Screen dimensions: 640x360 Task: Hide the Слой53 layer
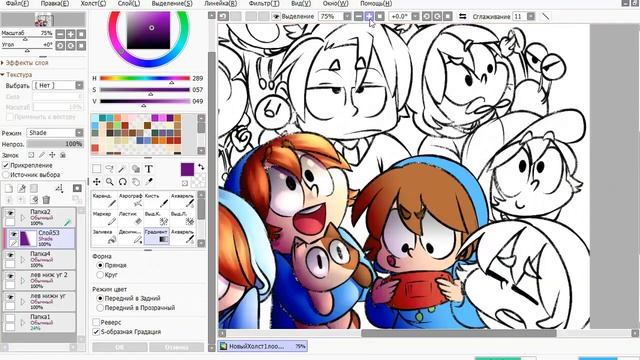pos(13,234)
